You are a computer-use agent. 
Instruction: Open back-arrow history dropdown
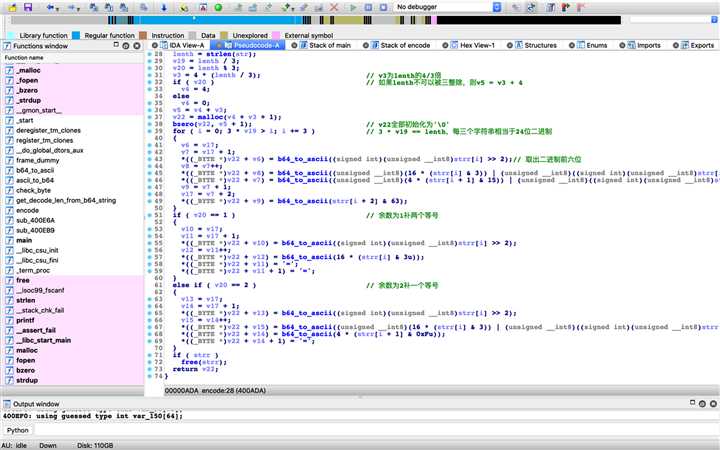coord(57,9)
